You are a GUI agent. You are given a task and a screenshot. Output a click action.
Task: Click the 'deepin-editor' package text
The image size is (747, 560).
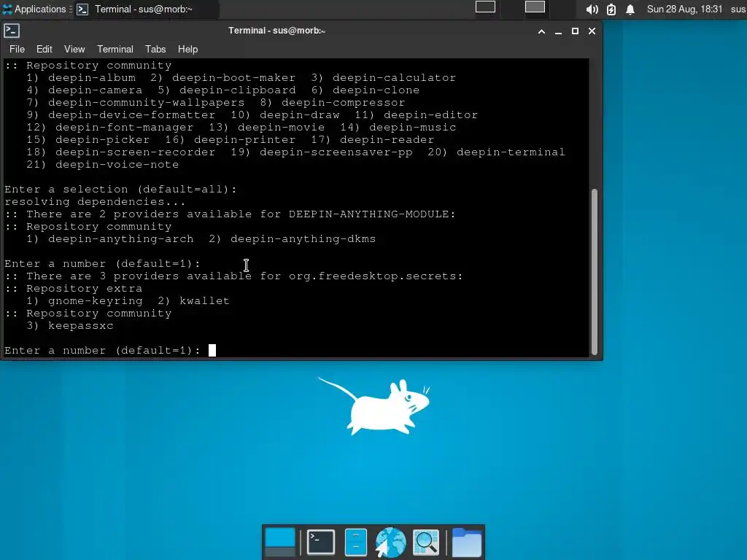pyautogui.click(x=430, y=115)
